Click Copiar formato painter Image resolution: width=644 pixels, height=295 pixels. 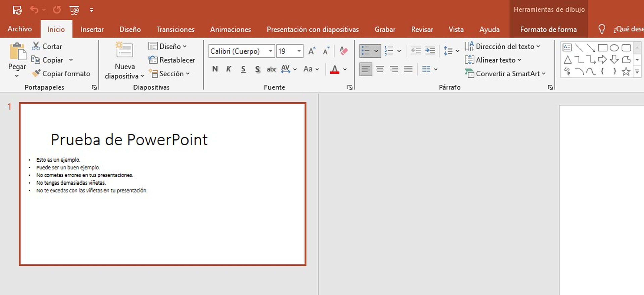61,74
